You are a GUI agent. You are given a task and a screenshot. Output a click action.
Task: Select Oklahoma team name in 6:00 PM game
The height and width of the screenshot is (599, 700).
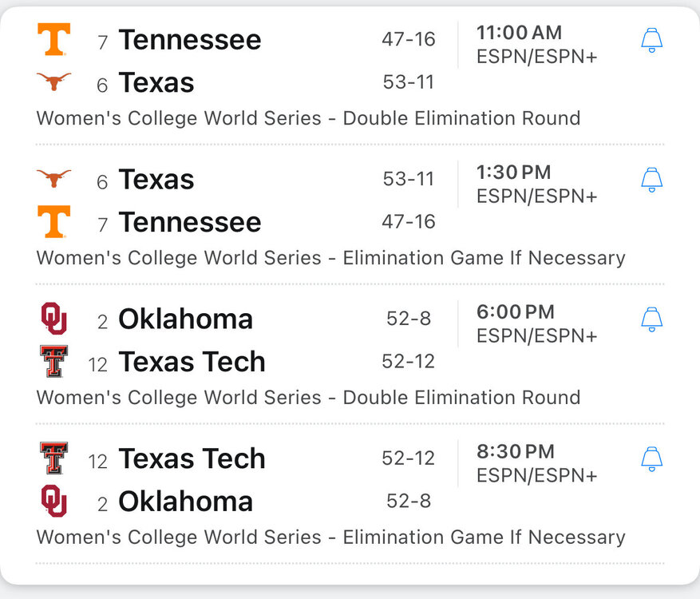click(x=185, y=319)
